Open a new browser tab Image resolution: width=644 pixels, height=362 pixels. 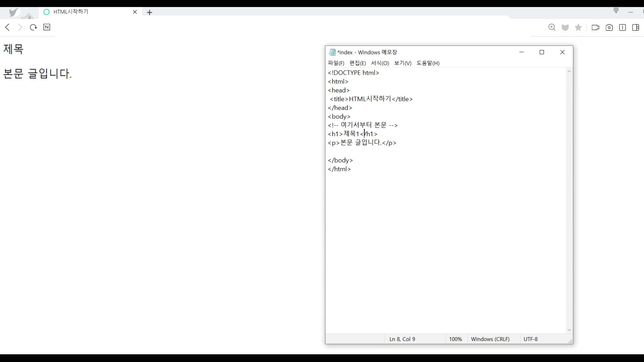coord(150,12)
